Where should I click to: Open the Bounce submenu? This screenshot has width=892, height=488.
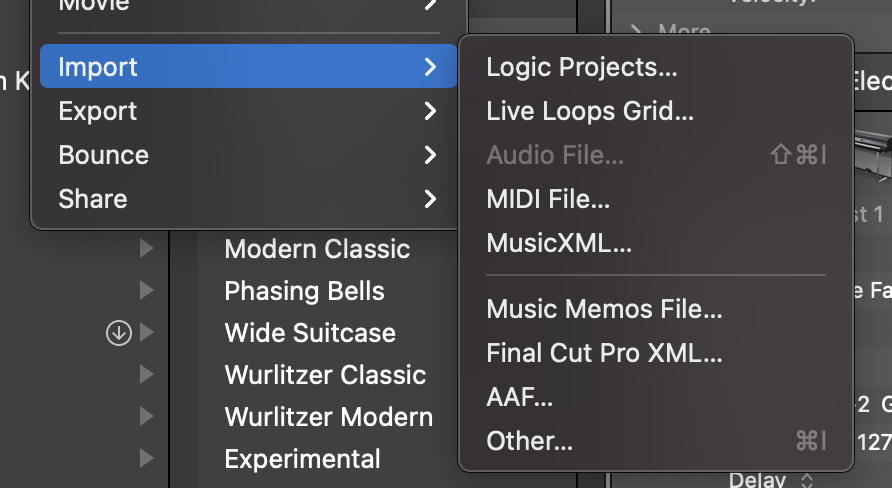[x=248, y=155]
